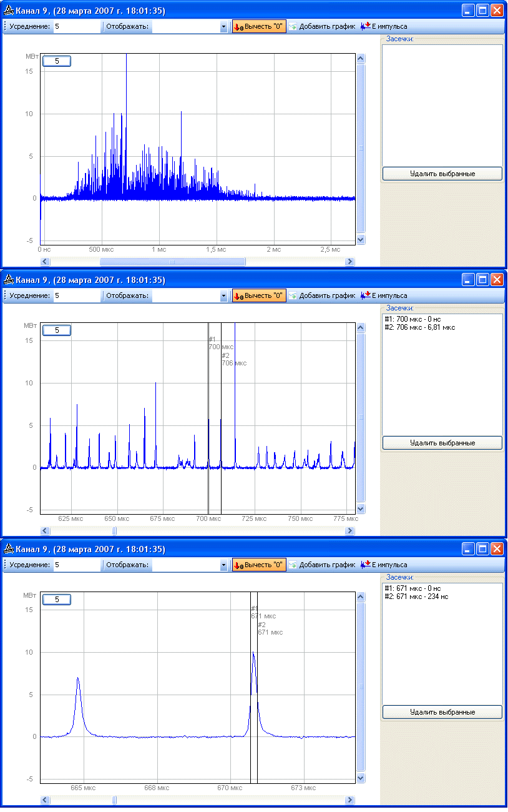The width and height of the screenshot is (508, 812).
Task: Click the top chart's horizontal scroll right arrow
Action: [350, 262]
